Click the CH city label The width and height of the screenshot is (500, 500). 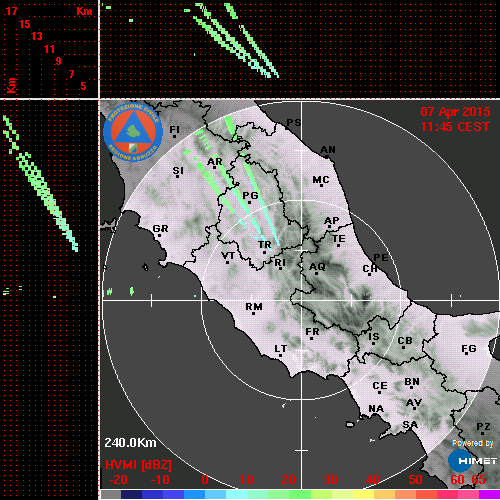pyautogui.click(x=370, y=269)
